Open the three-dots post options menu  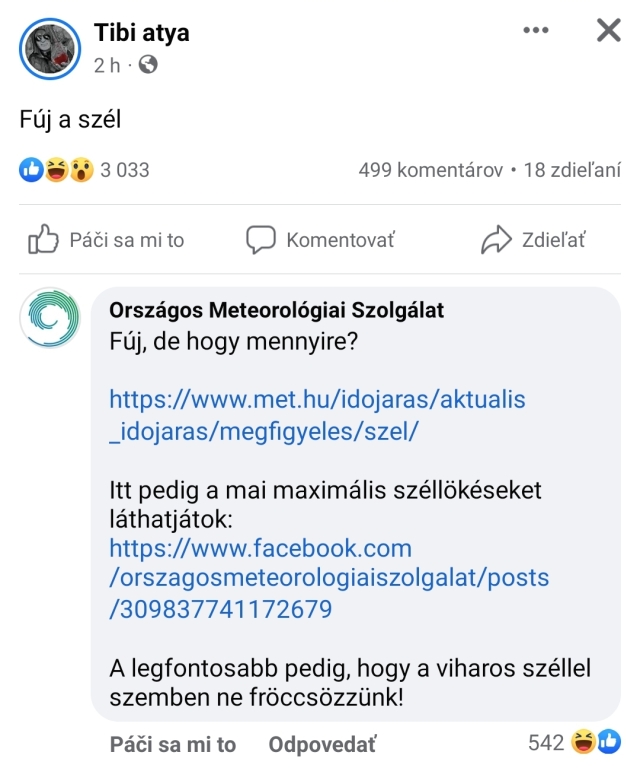pyautogui.click(x=536, y=30)
